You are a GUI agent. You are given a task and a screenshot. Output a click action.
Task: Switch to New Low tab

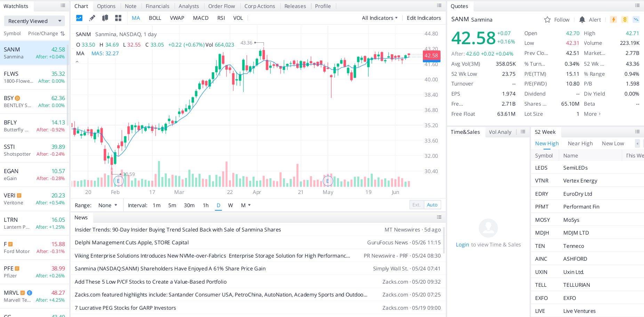(x=613, y=144)
